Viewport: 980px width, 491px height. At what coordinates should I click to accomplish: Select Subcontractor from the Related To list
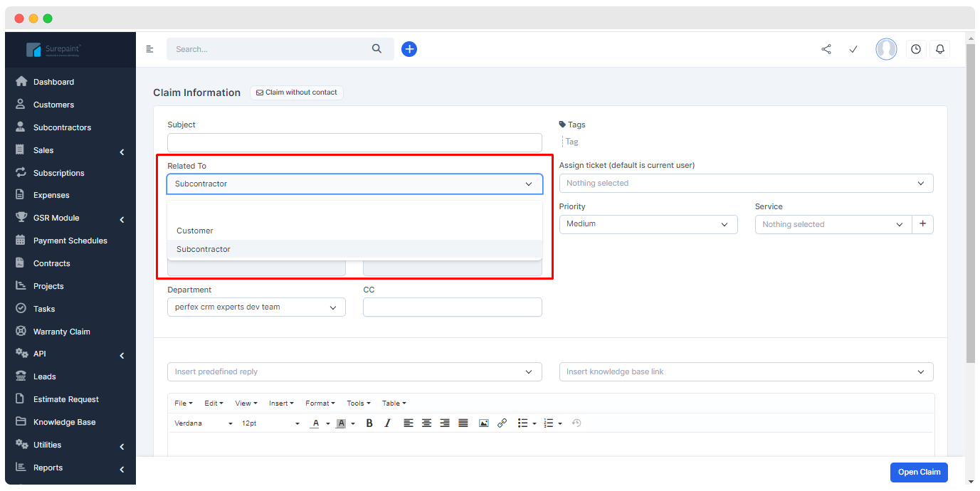pyautogui.click(x=354, y=249)
